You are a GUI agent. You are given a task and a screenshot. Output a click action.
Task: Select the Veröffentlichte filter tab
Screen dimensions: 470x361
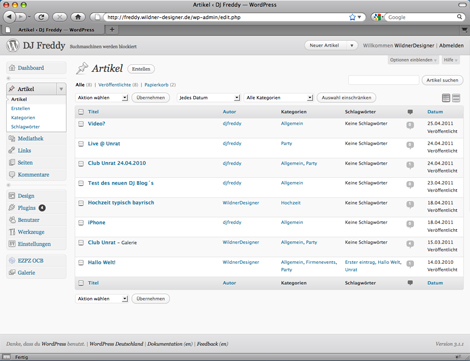pos(115,85)
